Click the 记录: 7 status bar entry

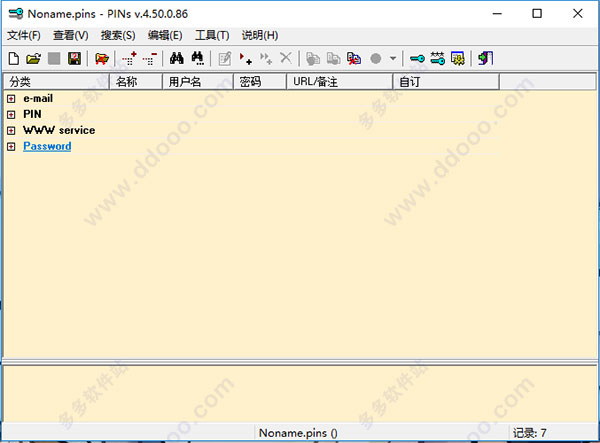(x=530, y=433)
